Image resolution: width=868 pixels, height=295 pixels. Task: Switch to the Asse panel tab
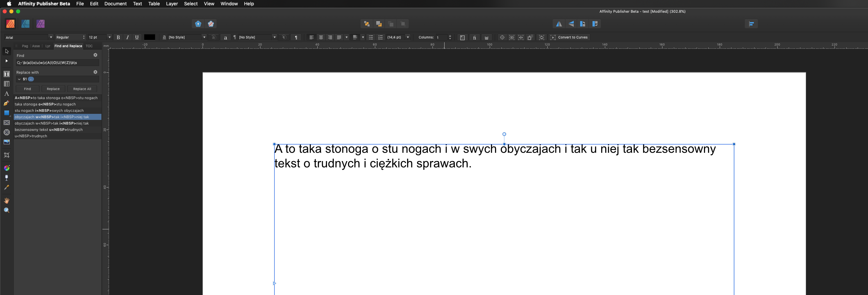(x=36, y=46)
